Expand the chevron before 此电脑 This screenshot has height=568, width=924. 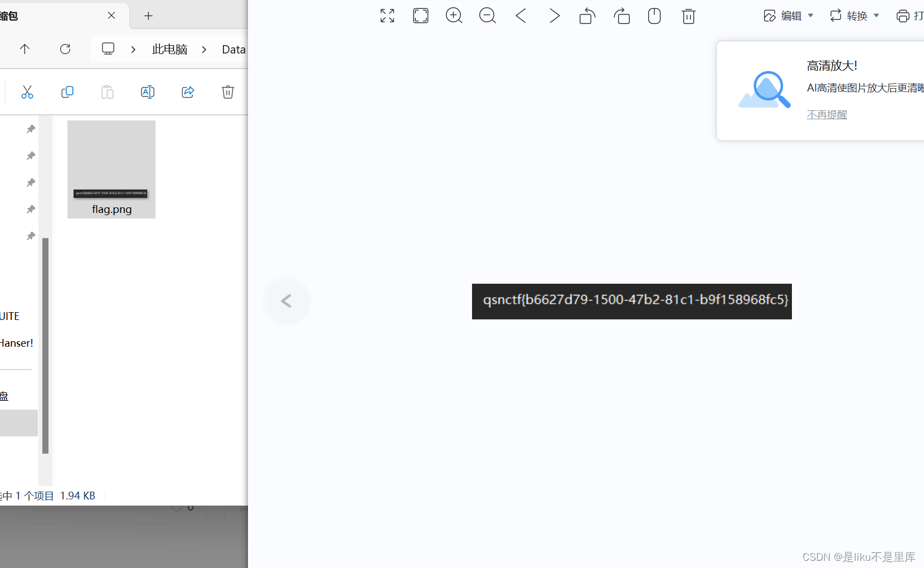click(x=133, y=50)
